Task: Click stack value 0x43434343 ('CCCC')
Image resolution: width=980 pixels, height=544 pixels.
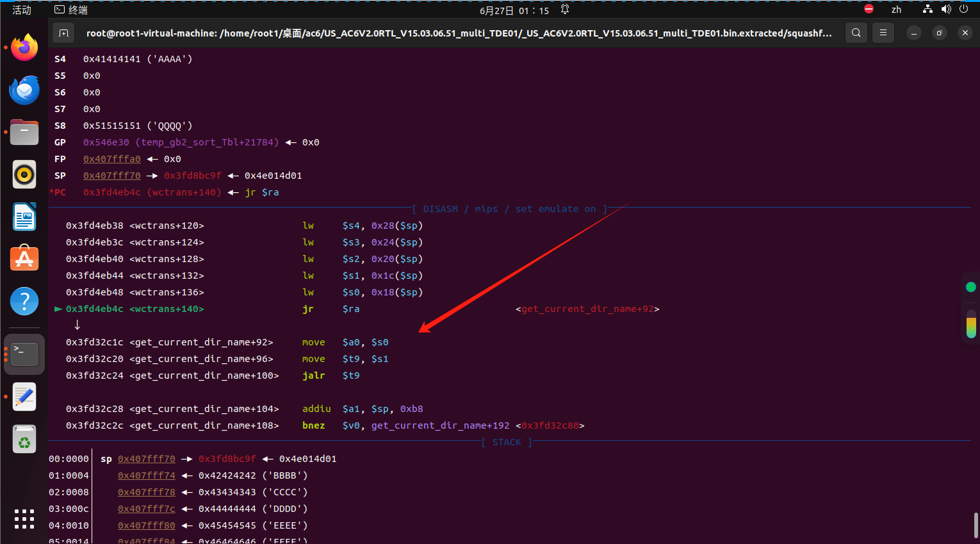Action: pos(253,492)
